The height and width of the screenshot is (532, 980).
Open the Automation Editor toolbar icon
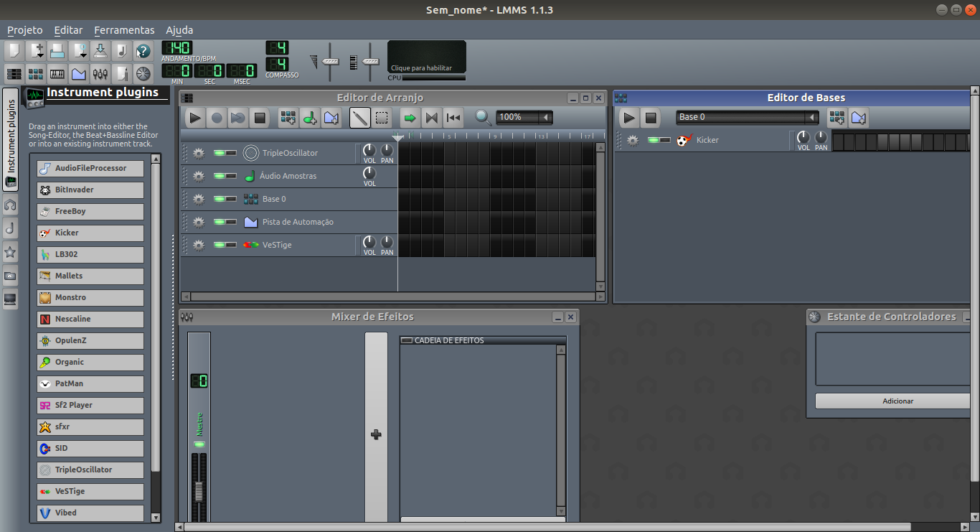coord(79,73)
